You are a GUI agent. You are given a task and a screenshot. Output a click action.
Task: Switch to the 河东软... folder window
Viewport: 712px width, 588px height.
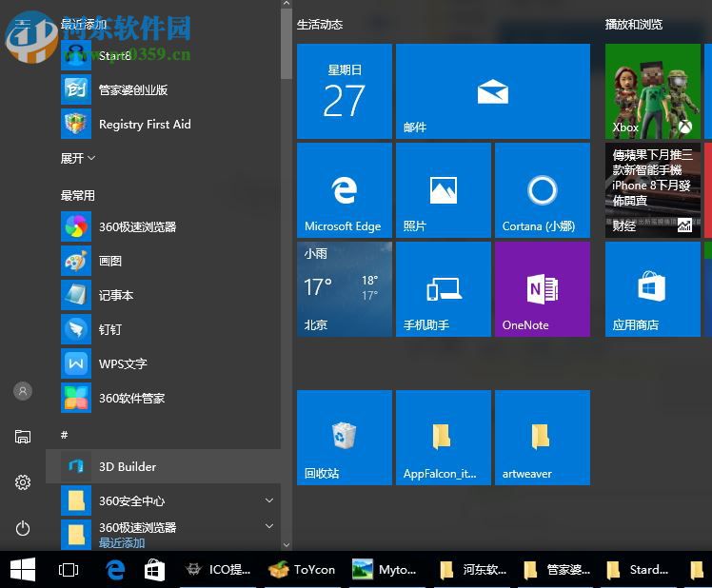(473, 569)
